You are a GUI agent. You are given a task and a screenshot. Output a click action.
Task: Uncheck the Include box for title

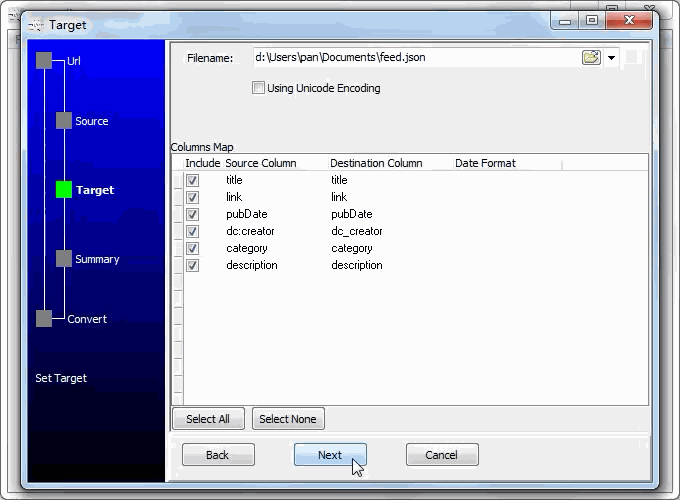click(193, 180)
